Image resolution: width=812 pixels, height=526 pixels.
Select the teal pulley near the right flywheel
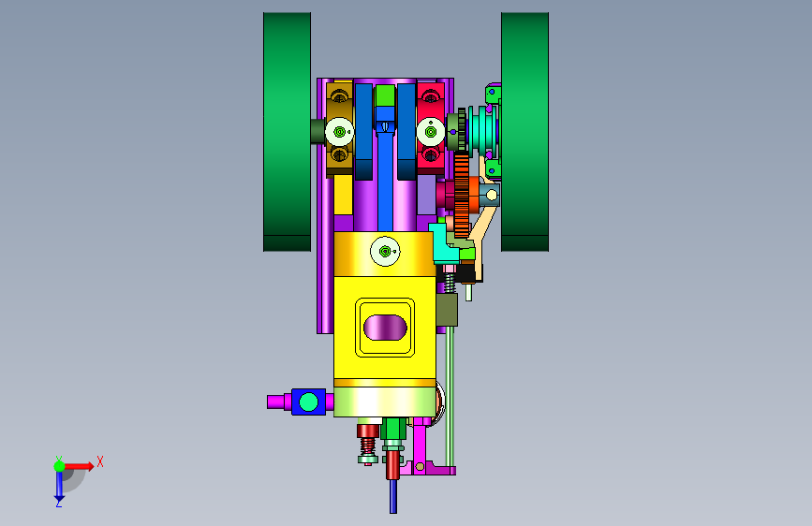(482, 129)
